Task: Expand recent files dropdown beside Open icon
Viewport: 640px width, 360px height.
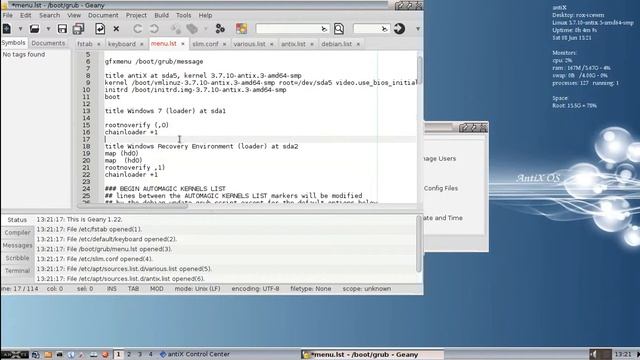Action: pos(48,29)
